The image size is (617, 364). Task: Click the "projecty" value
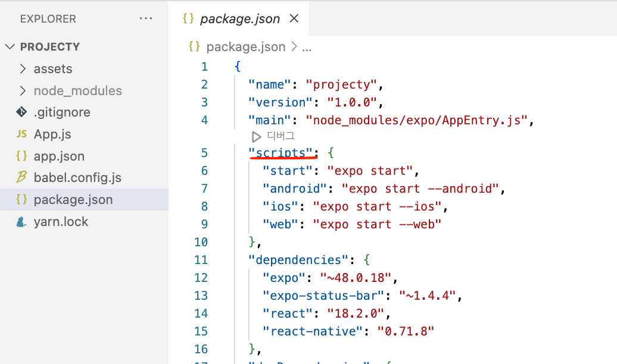point(341,84)
